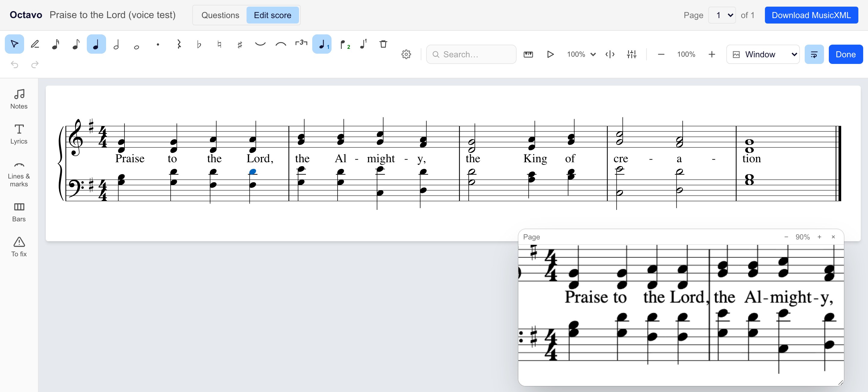Focus the Search field

pos(471,54)
